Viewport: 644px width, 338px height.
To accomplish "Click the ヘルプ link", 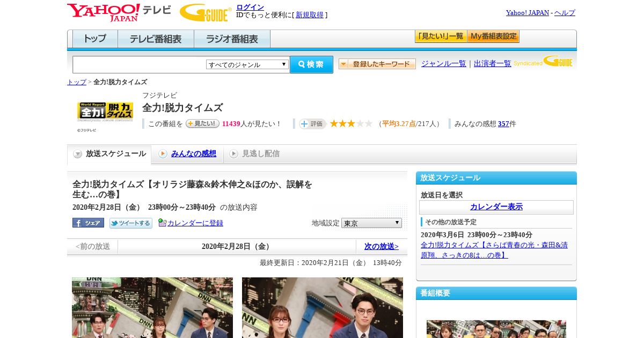I will click(565, 13).
